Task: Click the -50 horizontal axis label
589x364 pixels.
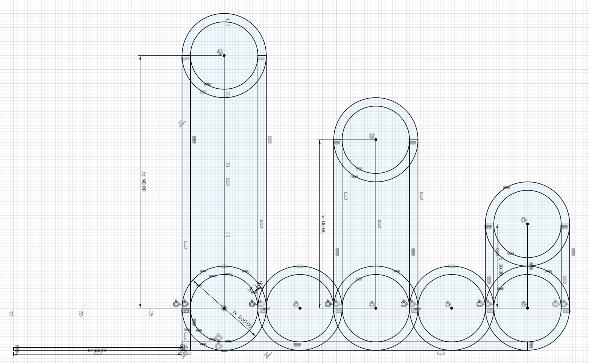Action: [x=80, y=313]
